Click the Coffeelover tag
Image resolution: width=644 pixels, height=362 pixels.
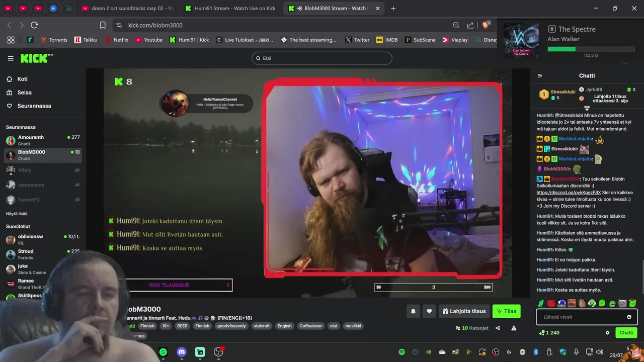[x=310, y=326]
